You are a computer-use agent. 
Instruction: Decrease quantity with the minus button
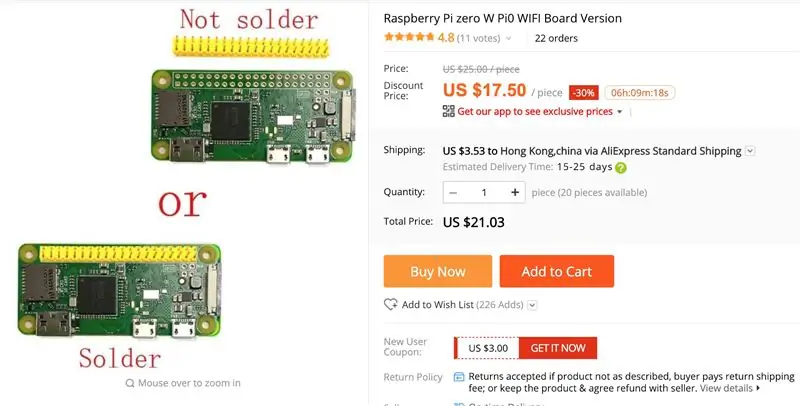(x=453, y=192)
